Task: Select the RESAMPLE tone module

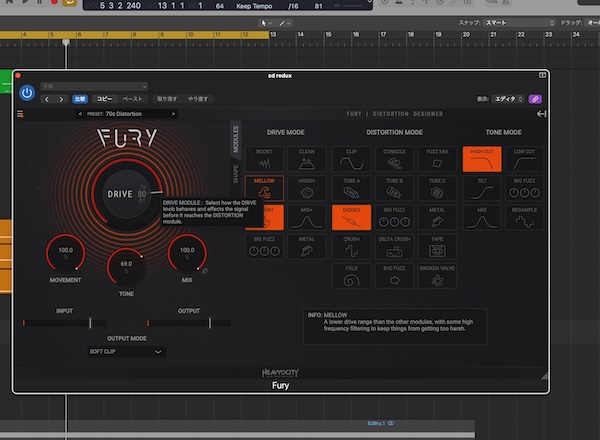Action: point(524,217)
